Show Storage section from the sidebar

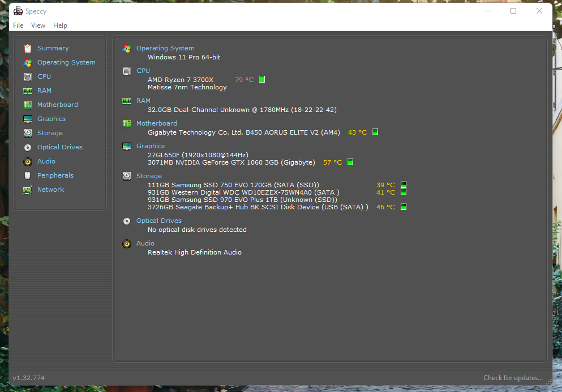[50, 133]
